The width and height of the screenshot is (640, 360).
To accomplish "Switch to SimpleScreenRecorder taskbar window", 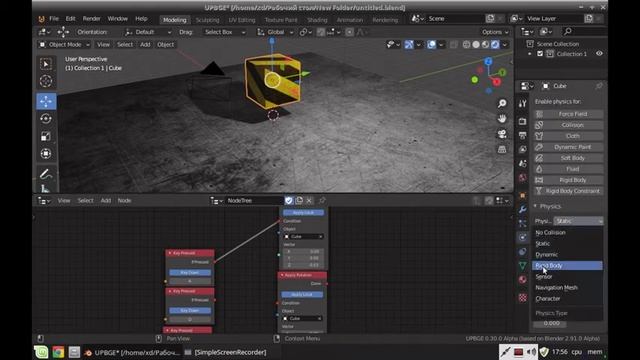I will point(226,352).
